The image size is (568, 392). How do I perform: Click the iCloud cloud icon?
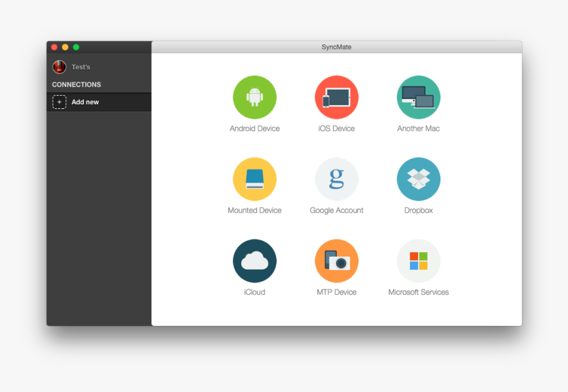255,261
